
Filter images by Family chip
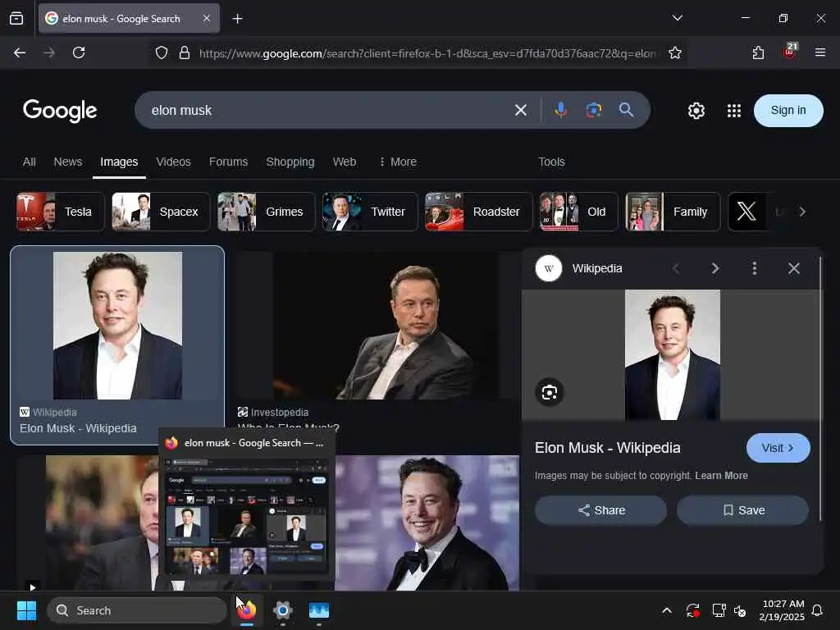pos(673,212)
